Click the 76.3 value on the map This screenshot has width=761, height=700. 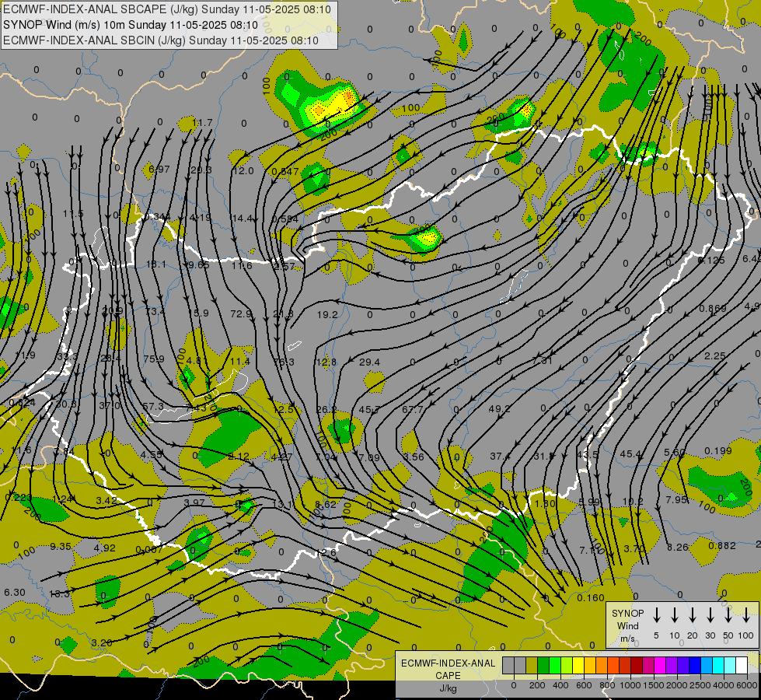[284, 362]
